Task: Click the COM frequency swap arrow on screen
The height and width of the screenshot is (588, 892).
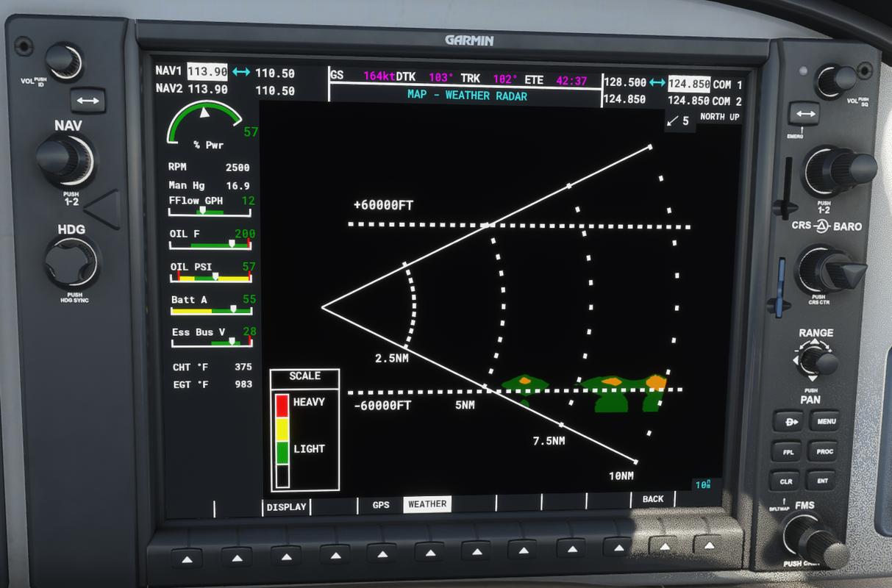Action: click(657, 83)
